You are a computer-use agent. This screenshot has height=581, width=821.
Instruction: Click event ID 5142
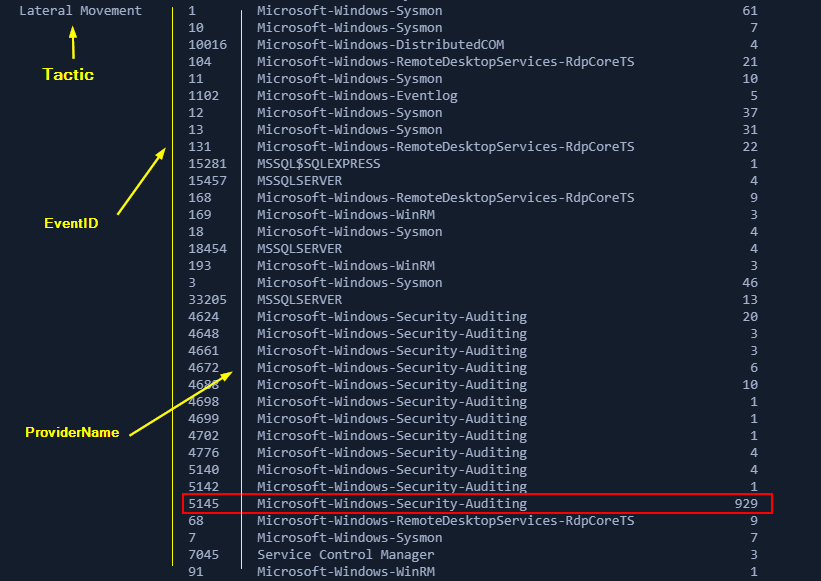204,487
